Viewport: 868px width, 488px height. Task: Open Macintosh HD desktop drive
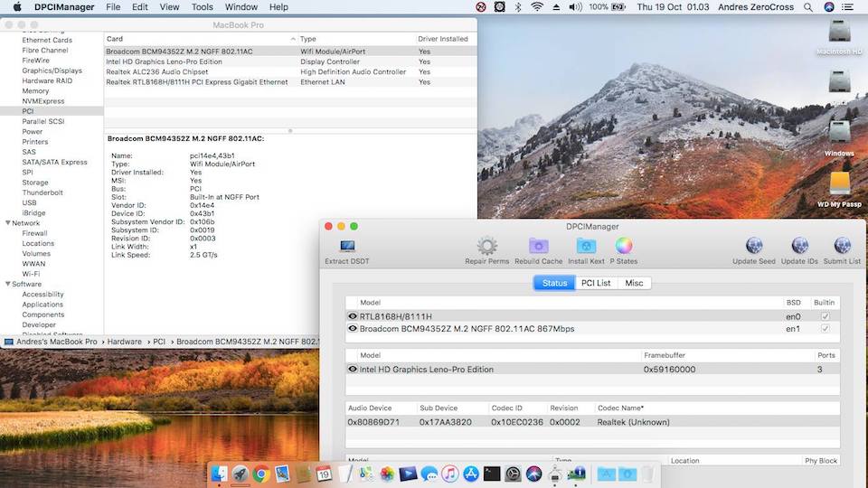click(839, 37)
